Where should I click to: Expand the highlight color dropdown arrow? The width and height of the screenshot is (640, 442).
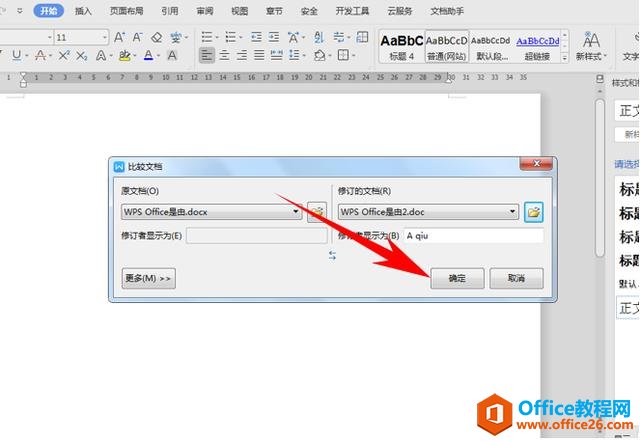pyautogui.click(x=134, y=56)
